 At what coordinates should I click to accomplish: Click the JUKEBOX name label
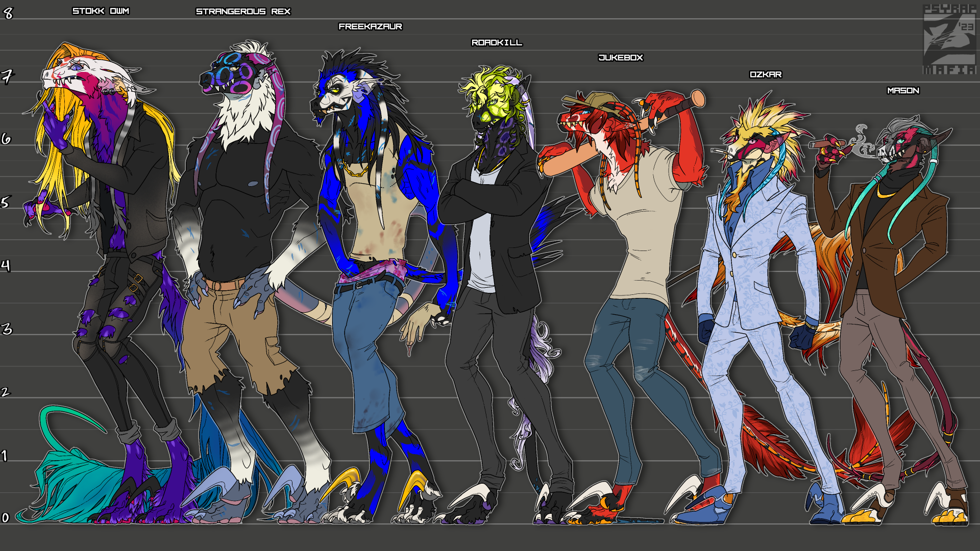(x=620, y=58)
